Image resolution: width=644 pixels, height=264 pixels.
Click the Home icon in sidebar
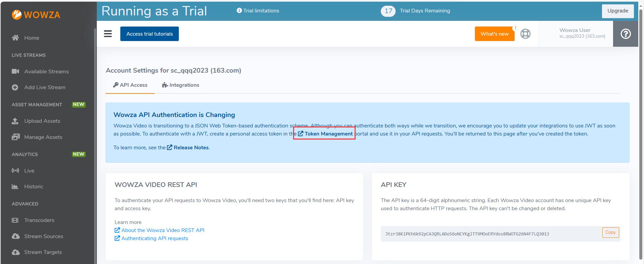pyautogui.click(x=15, y=38)
